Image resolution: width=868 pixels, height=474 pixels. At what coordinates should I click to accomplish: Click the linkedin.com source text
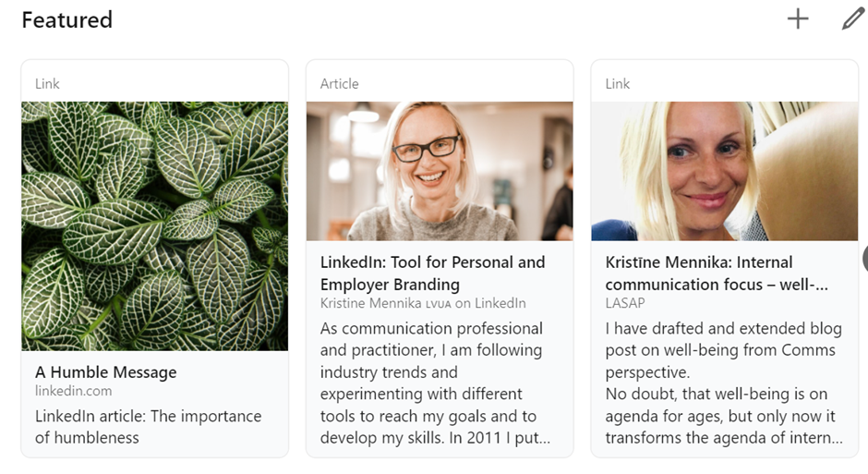(x=73, y=391)
